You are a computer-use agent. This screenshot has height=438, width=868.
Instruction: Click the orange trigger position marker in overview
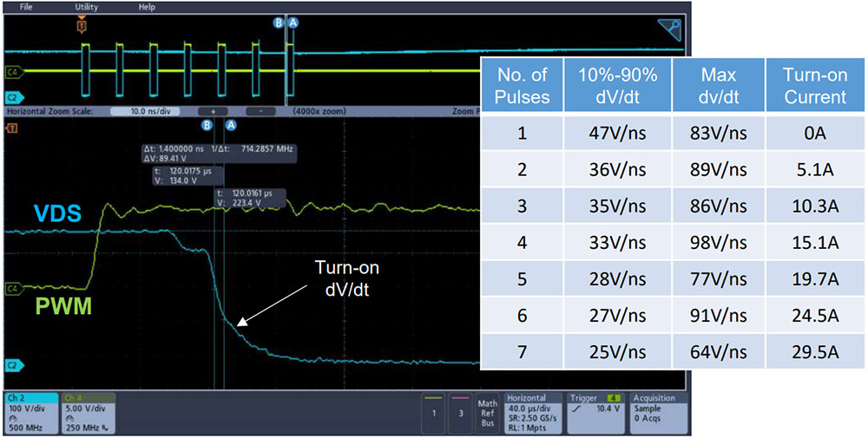(82, 26)
